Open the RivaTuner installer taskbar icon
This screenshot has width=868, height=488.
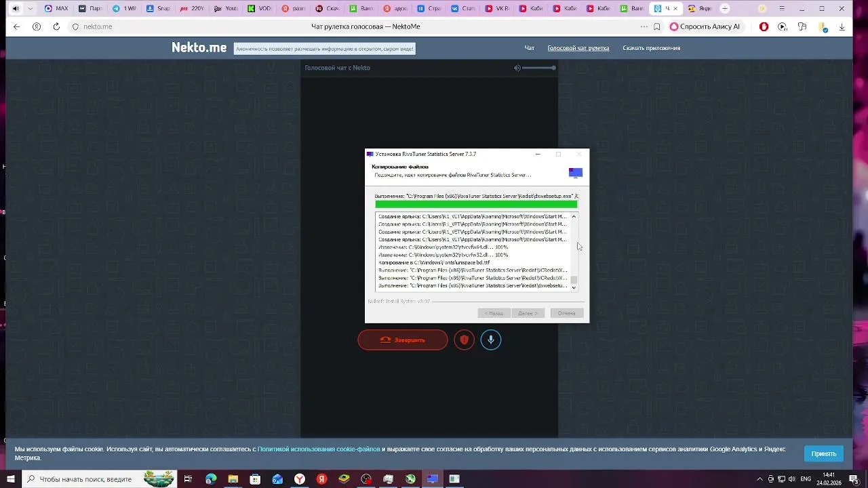(x=433, y=479)
